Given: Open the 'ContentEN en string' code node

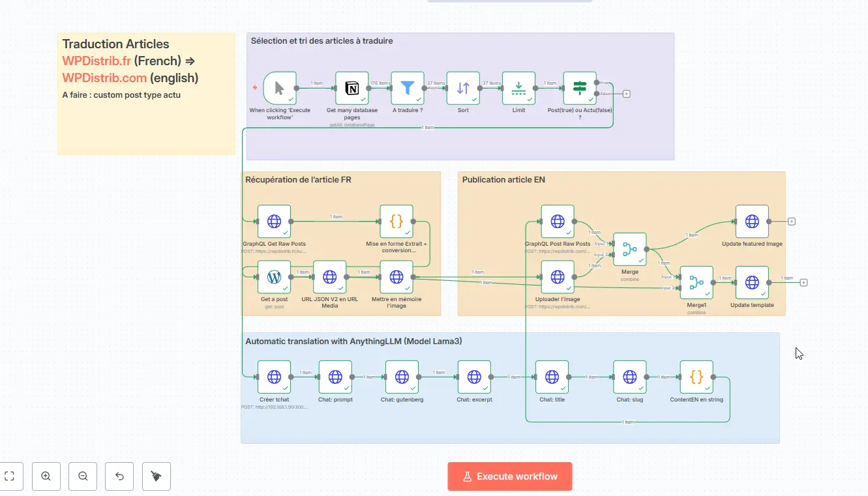Looking at the screenshot, I should pos(696,377).
